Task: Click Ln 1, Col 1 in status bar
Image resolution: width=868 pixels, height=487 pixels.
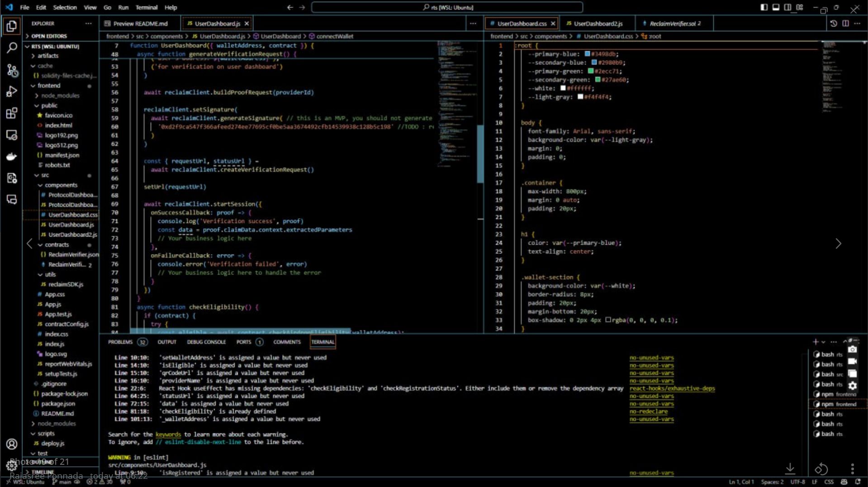Action: pyautogui.click(x=741, y=482)
